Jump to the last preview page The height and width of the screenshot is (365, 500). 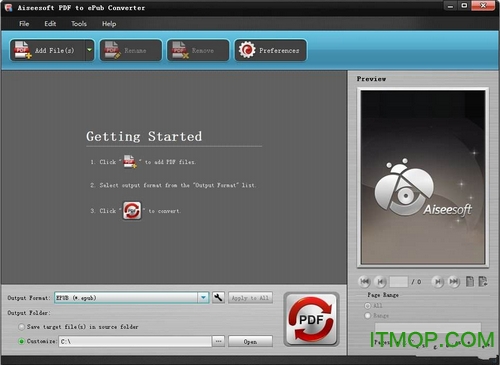tap(453, 282)
